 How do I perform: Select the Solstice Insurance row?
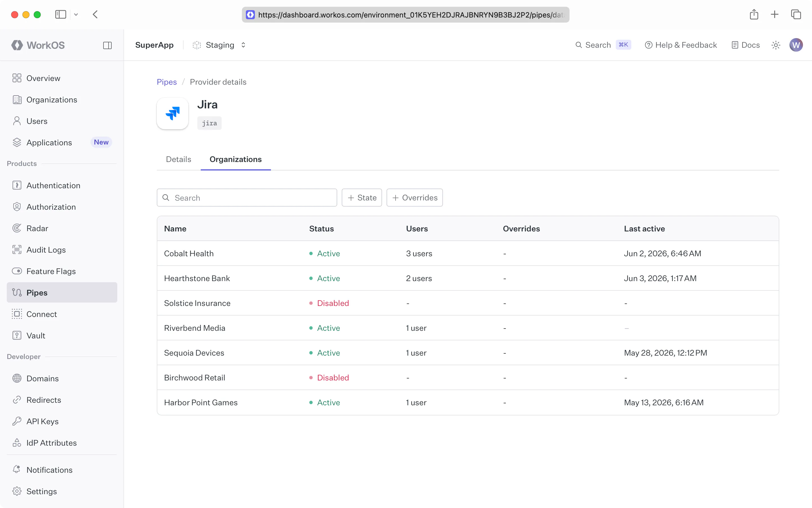coord(468,303)
